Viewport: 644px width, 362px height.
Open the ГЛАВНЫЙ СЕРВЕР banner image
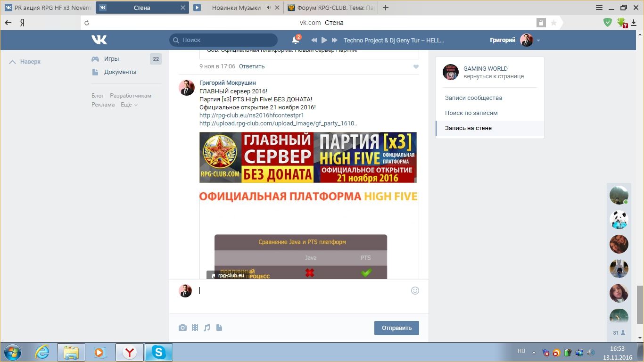click(308, 157)
